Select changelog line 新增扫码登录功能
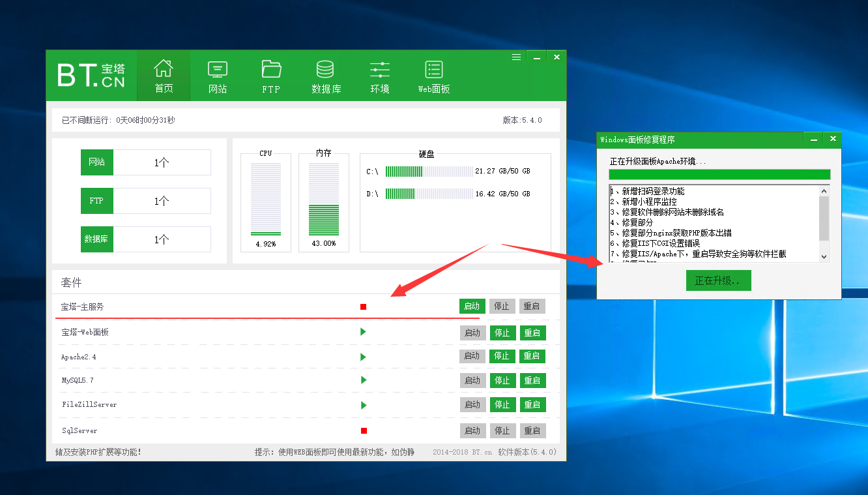 (647, 191)
